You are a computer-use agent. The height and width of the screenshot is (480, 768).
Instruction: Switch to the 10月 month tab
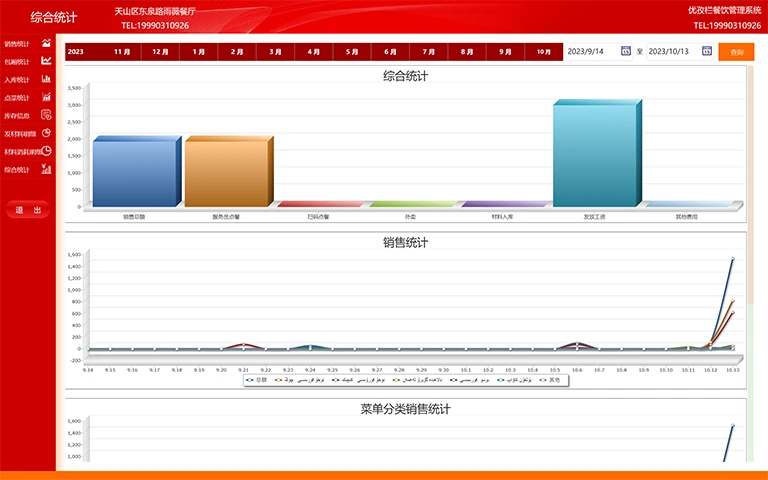[x=543, y=51]
